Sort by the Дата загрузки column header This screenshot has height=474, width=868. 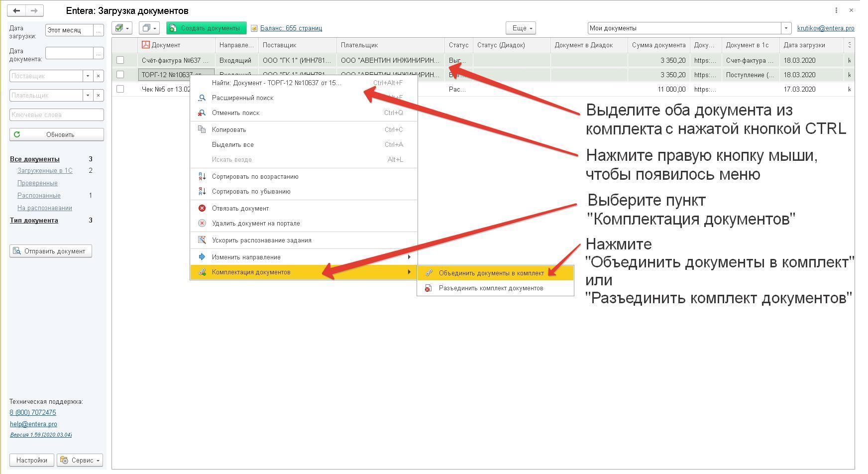812,45
